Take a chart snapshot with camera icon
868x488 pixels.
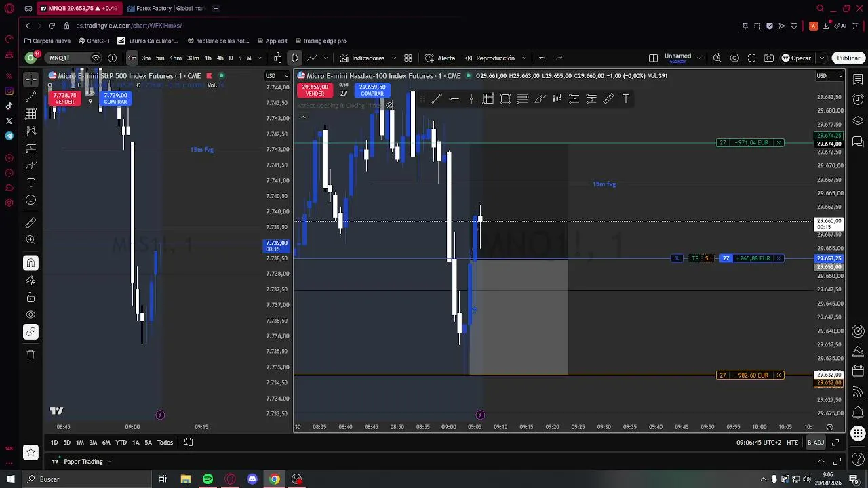[768, 58]
